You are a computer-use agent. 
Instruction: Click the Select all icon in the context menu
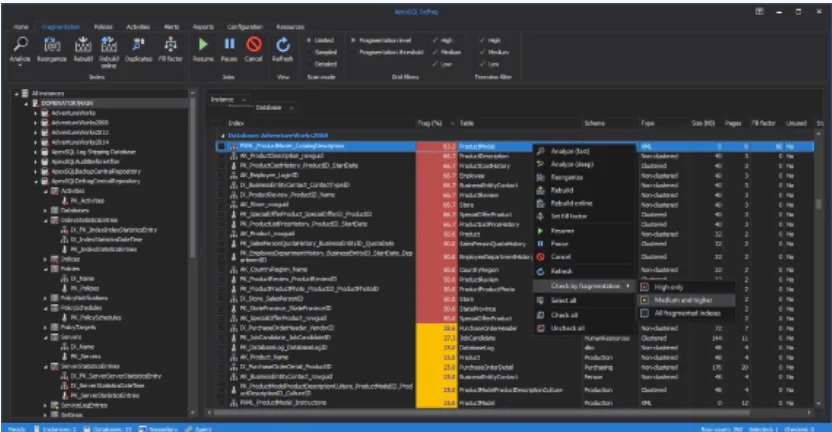point(540,300)
